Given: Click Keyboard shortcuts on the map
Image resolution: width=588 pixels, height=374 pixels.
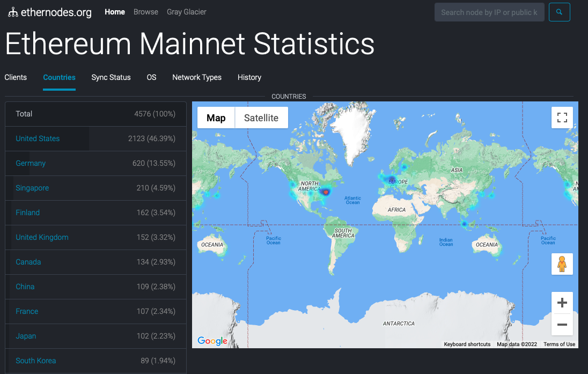Looking at the screenshot, I should 467,344.
